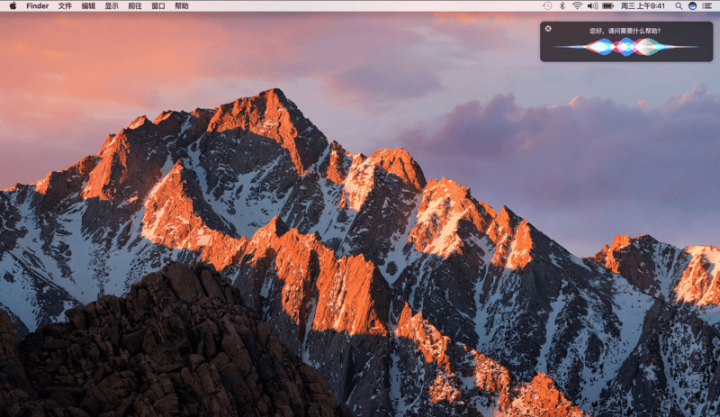
Task: Open the 编辑 (Edit) menu
Action: [x=88, y=6]
